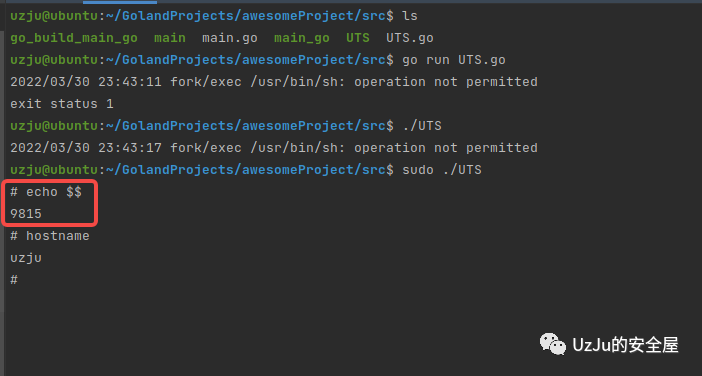The height and width of the screenshot is (376, 702).
Task: Click the 'sudo ./UTS' command text
Action: coord(442,170)
